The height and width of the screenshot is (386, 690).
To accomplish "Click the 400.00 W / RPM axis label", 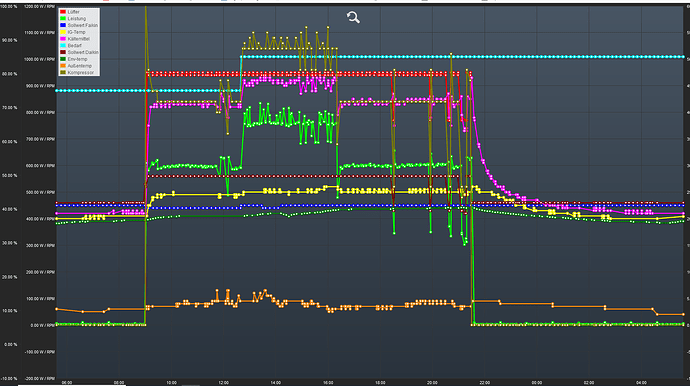I will point(40,219).
